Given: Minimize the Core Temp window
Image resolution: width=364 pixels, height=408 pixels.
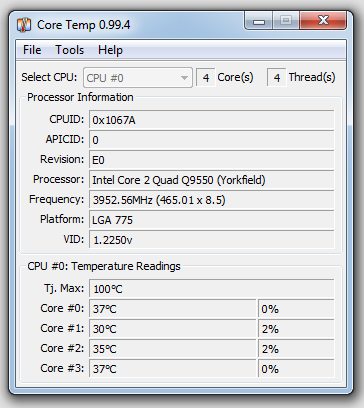Looking at the screenshot, I should (x=259, y=21).
